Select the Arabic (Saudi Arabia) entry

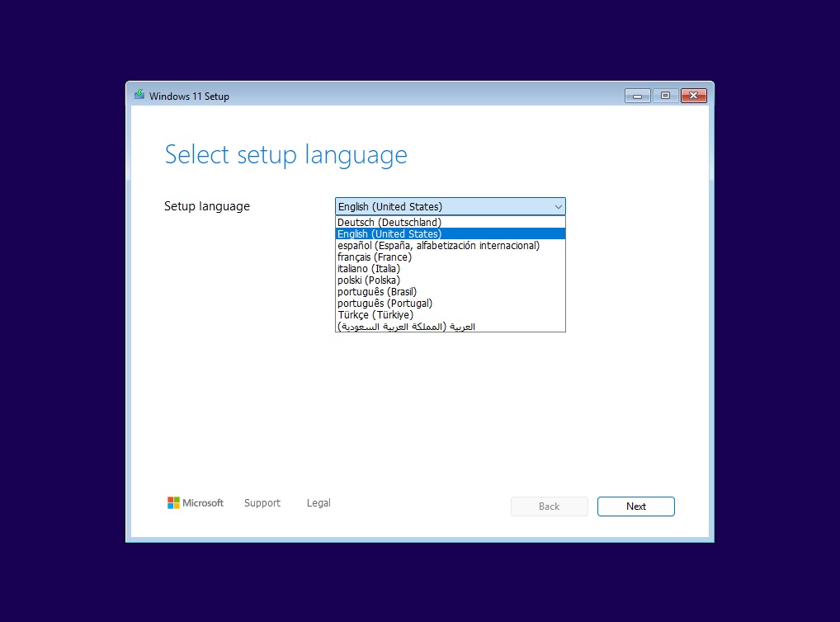click(450, 327)
